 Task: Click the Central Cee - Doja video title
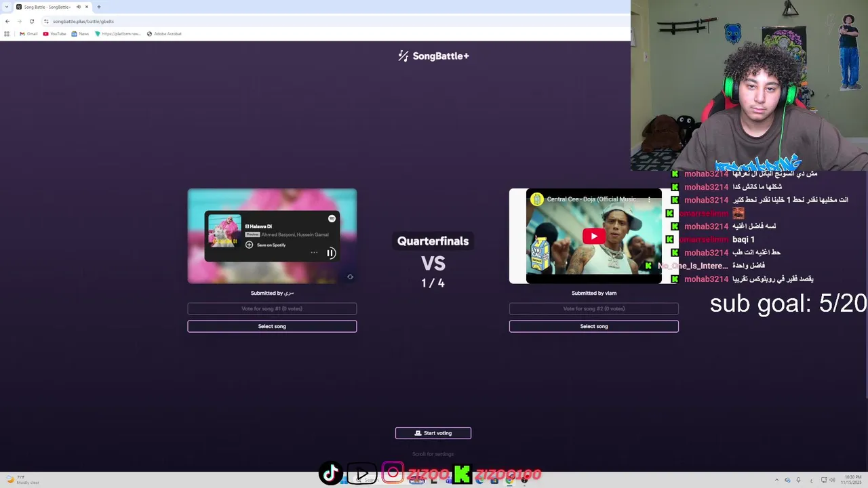tap(592, 199)
